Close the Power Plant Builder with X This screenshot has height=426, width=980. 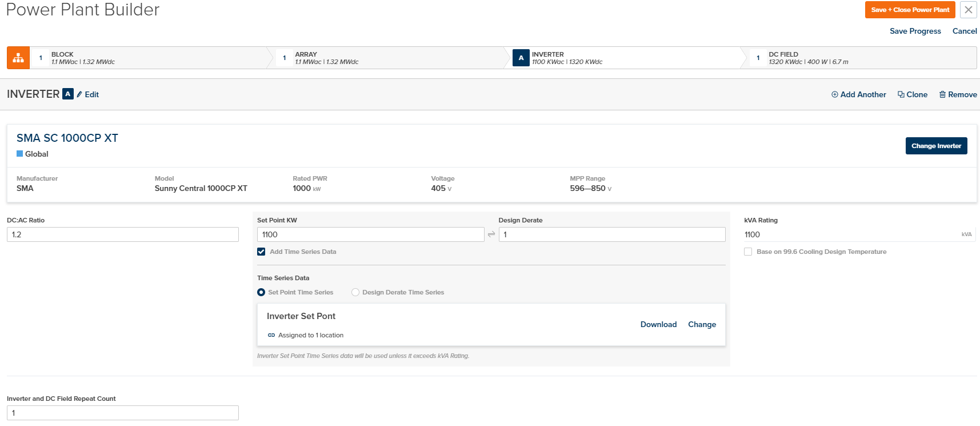pyautogui.click(x=969, y=10)
